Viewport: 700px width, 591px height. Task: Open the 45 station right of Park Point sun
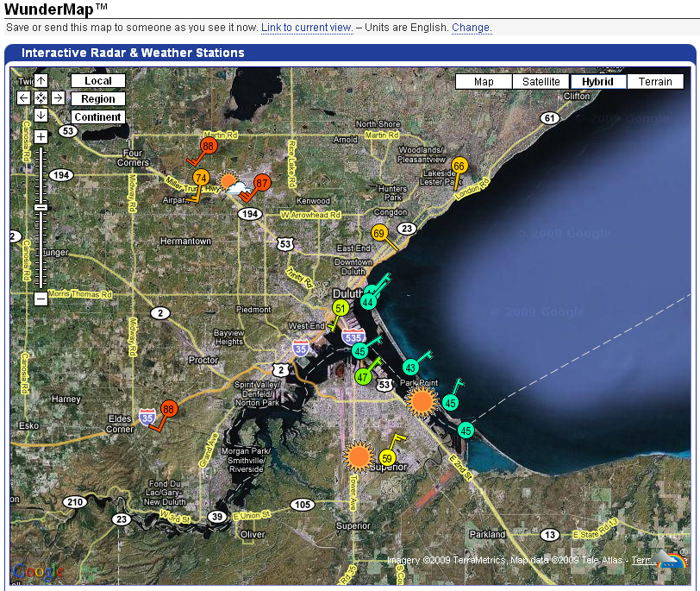[451, 403]
